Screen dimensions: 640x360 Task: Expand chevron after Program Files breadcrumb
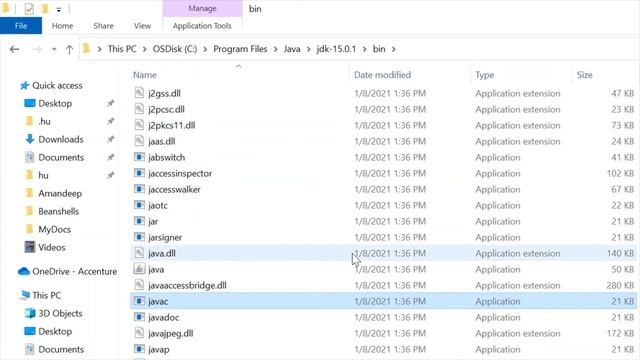[276, 49]
